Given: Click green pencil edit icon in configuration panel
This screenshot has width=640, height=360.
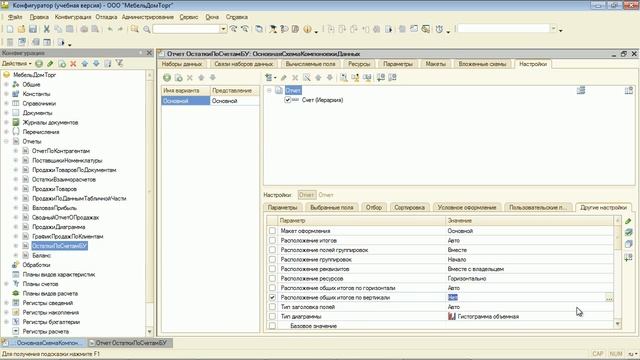Looking at the screenshot, I should pos(50,64).
